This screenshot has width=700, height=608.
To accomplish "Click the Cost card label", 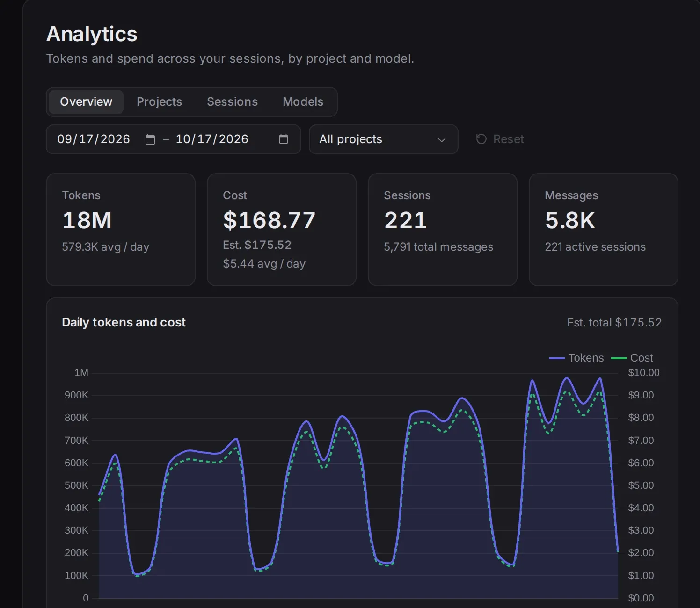I will point(235,195).
